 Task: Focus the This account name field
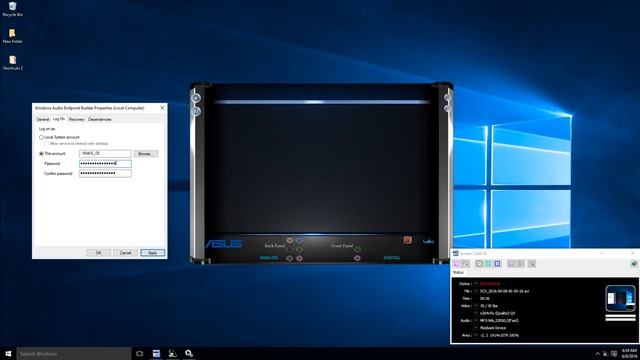point(105,153)
